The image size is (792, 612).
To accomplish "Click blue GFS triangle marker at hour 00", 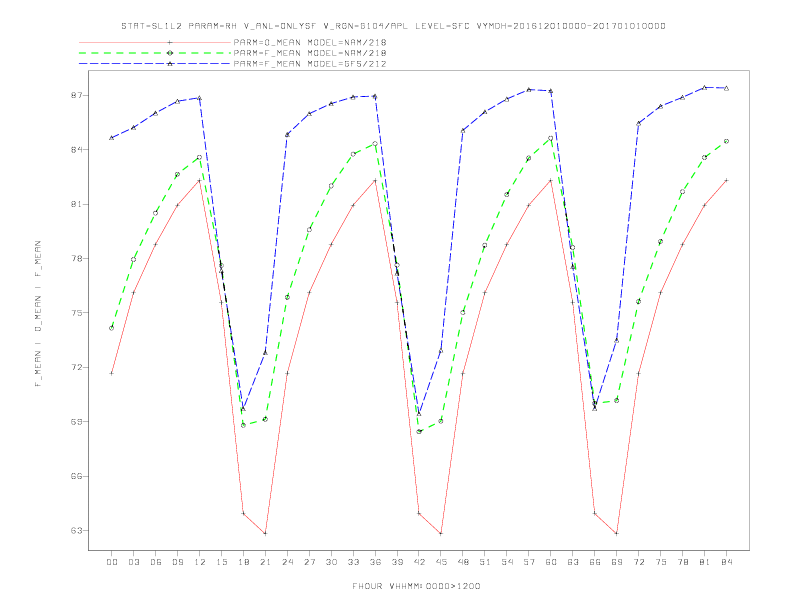I will (112, 138).
